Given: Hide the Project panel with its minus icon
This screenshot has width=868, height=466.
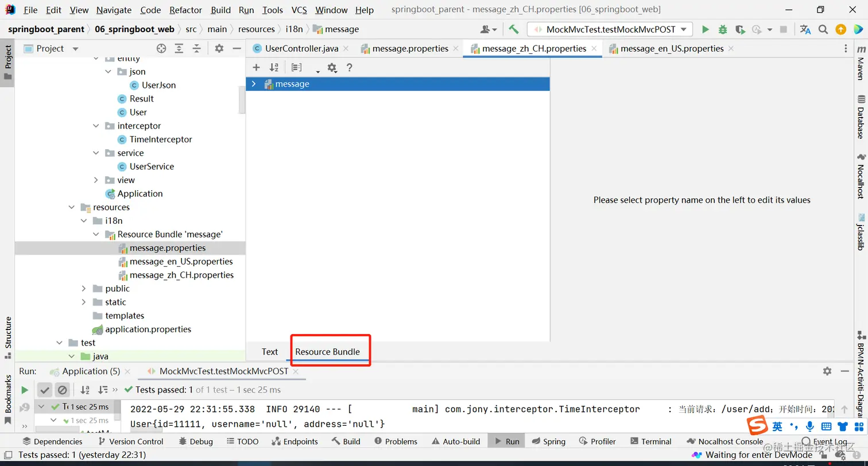Looking at the screenshot, I should click(x=237, y=49).
